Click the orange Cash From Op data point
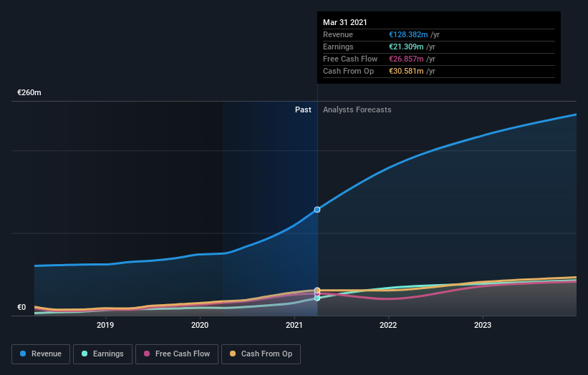The width and height of the screenshot is (588, 375). (317, 291)
